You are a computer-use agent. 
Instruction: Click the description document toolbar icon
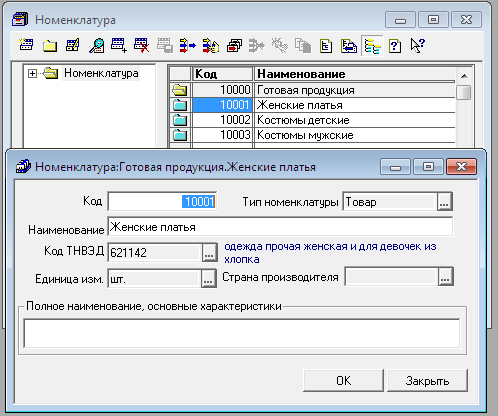(x=326, y=45)
